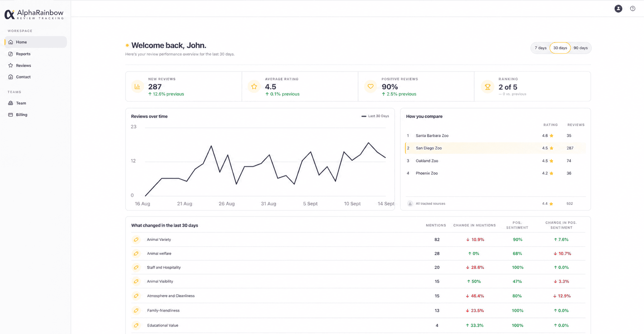
Task: Click the Ranking trophy icon
Action: pos(488,87)
